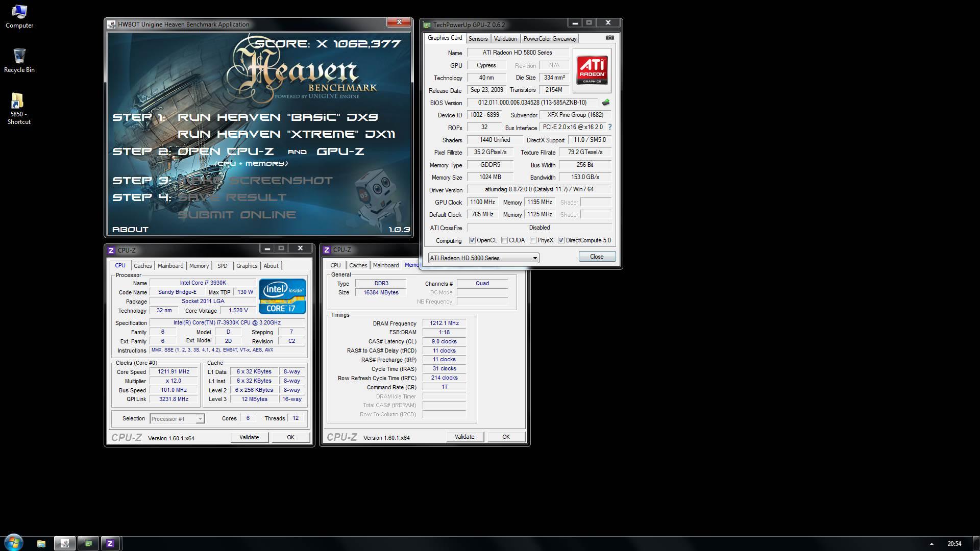
Task: Click the Memory Size 16384 MBytes value
Action: click(x=381, y=292)
